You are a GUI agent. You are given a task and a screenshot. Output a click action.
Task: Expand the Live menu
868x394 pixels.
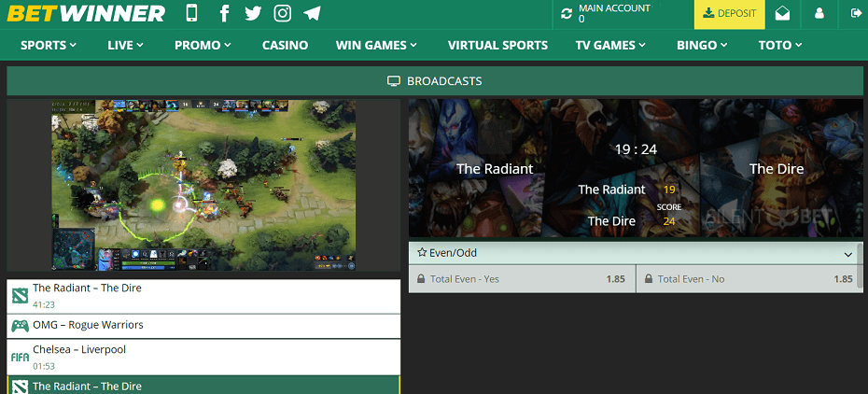pos(126,46)
